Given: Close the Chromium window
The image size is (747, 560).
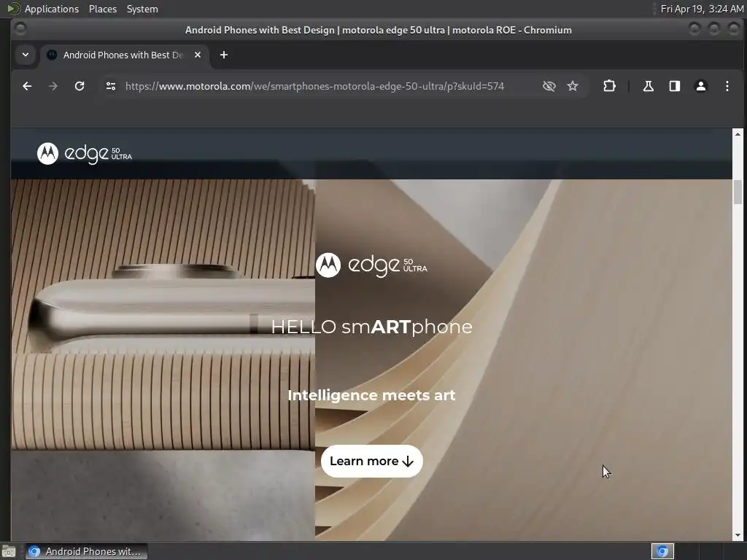Looking at the screenshot, I should 734,29.
